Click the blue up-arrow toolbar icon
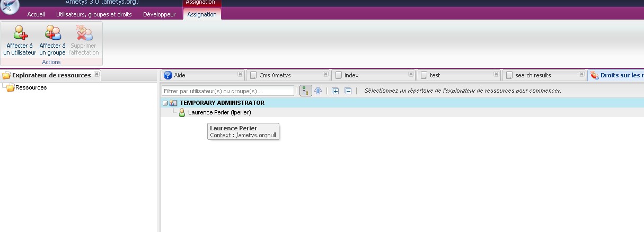Viewport: 644px width, 232px height. [318, 91]
